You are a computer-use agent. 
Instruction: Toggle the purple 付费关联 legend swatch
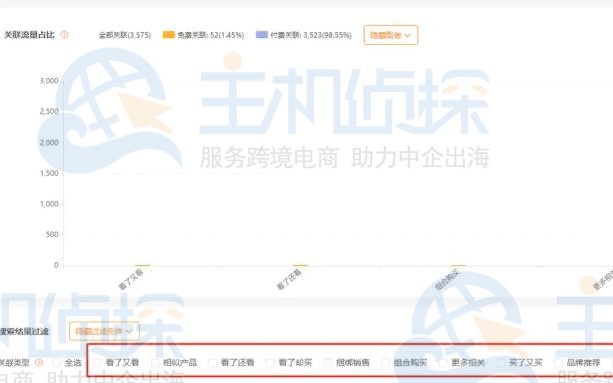pos(262,35)
